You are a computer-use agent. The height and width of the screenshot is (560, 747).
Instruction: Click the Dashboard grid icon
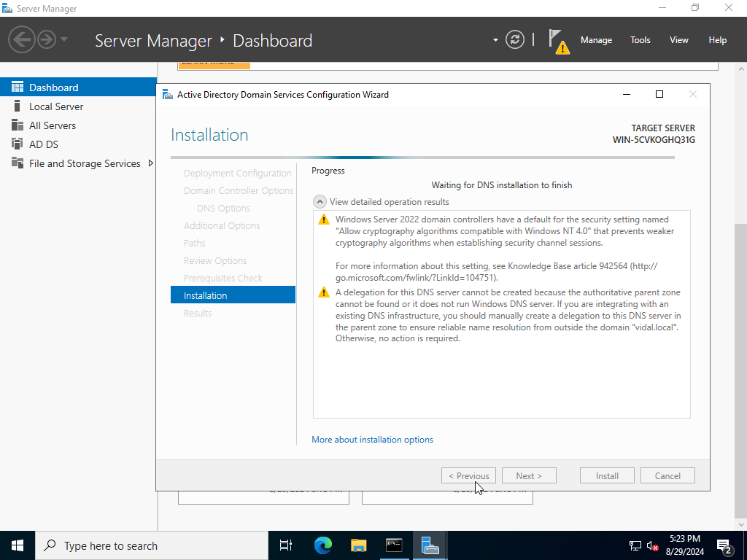(x=18, y=87)
